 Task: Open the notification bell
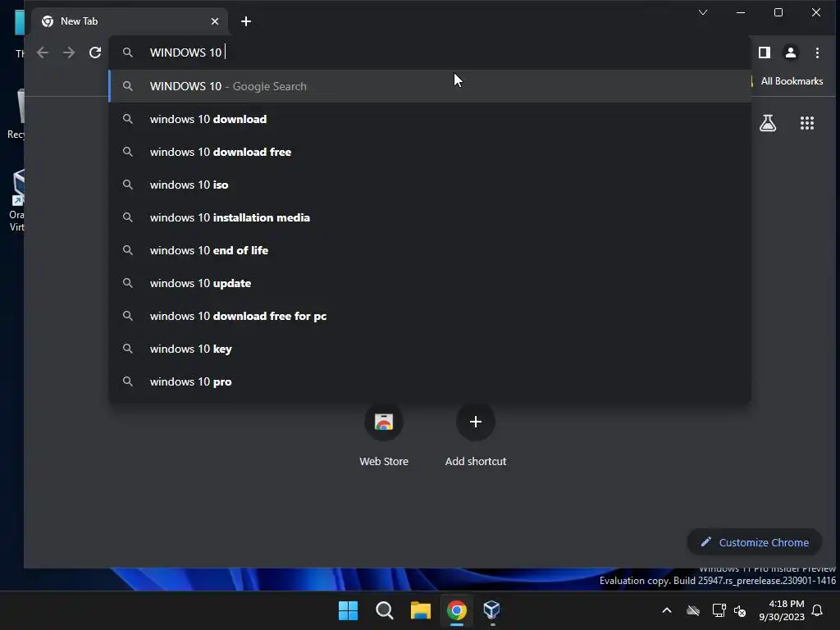818,610
